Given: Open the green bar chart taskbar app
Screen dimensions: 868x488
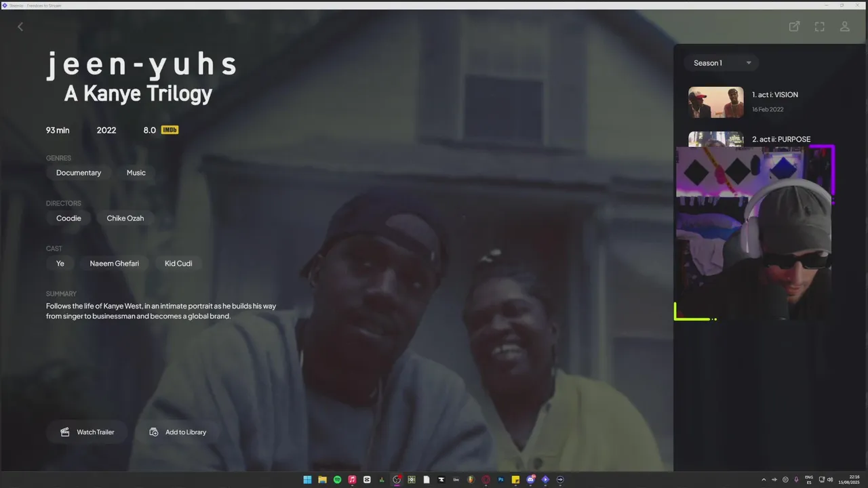Looking at the screenshot, I should pyautogui.click(x=382, y=480).
